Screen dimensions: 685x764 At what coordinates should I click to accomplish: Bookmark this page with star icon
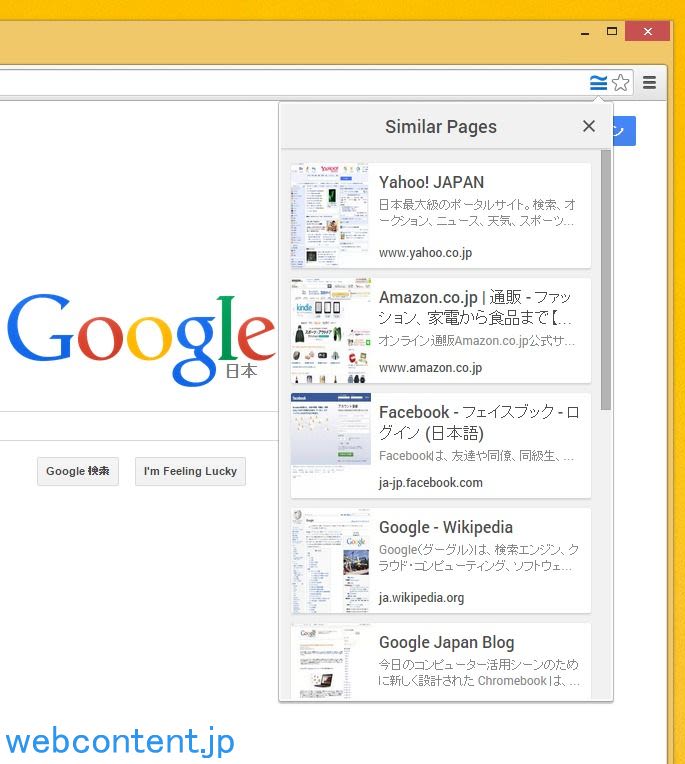coord(621,83)
